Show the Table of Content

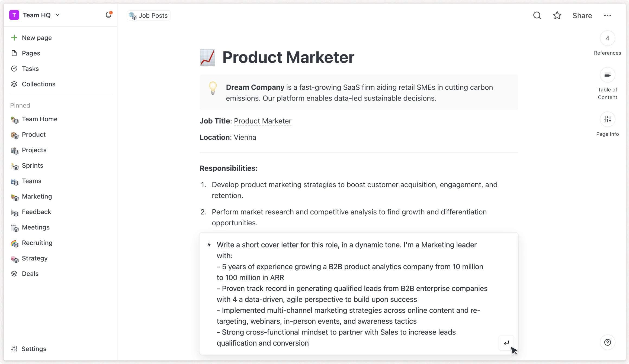(607, 75)
